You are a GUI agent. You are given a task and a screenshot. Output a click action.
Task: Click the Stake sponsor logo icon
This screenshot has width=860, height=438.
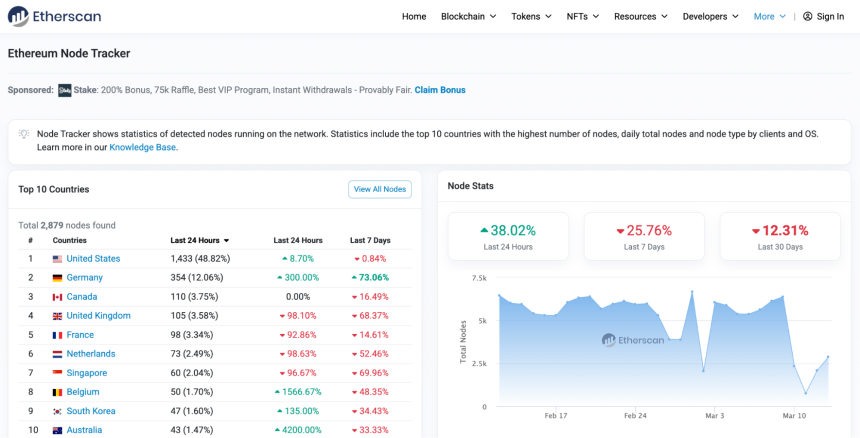pos(65,90)
